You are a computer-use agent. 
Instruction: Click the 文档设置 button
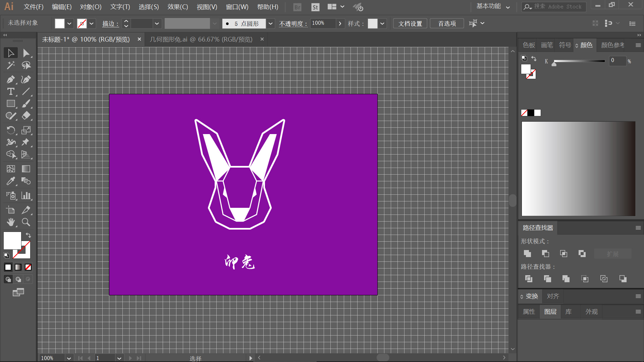[x=410, y=23]
